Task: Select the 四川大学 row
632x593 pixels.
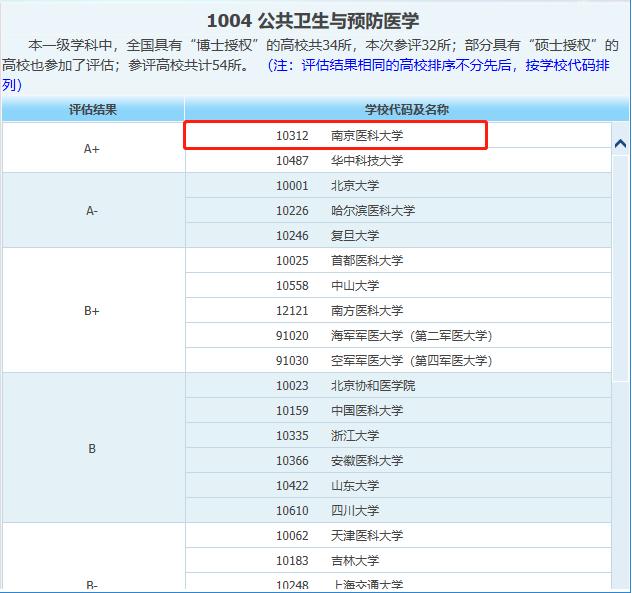Action: tap(398, 510)
